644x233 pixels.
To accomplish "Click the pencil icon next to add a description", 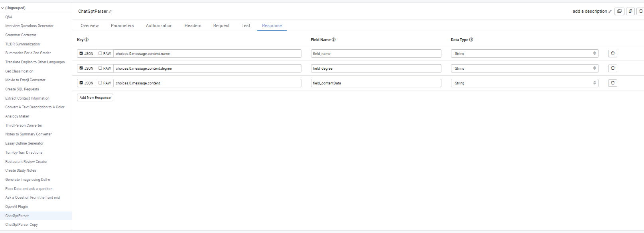I will 610,12.
